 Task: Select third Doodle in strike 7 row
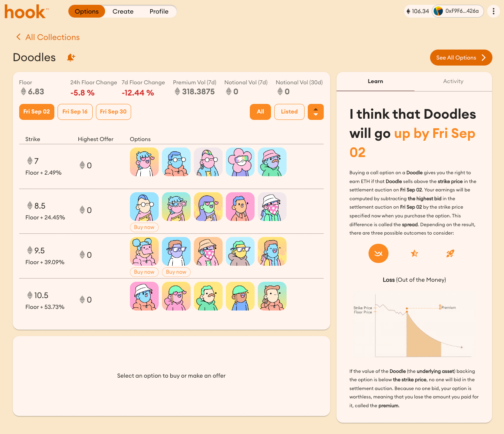click(x=208, y=162)
